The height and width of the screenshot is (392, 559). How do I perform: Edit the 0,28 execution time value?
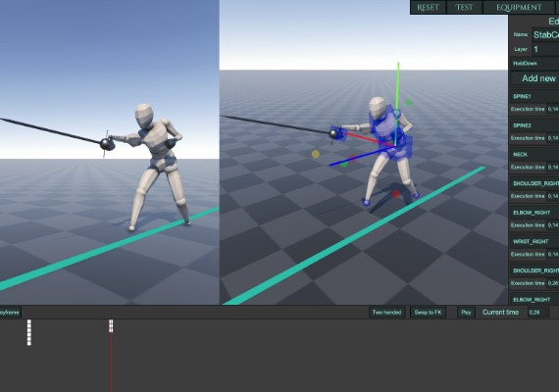tap(553, 283)
